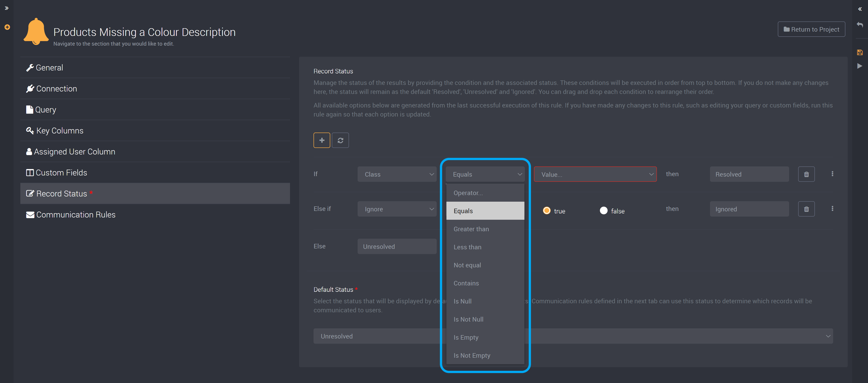Click the refresh/sync icon
The image size is (868, 383).
pyautogui.click(x=341, y=140)
